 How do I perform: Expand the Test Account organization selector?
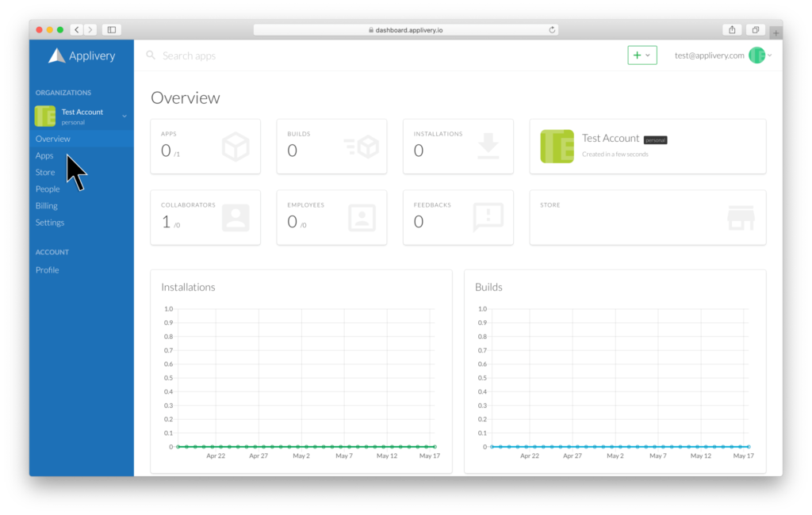(x=124, y=116)
